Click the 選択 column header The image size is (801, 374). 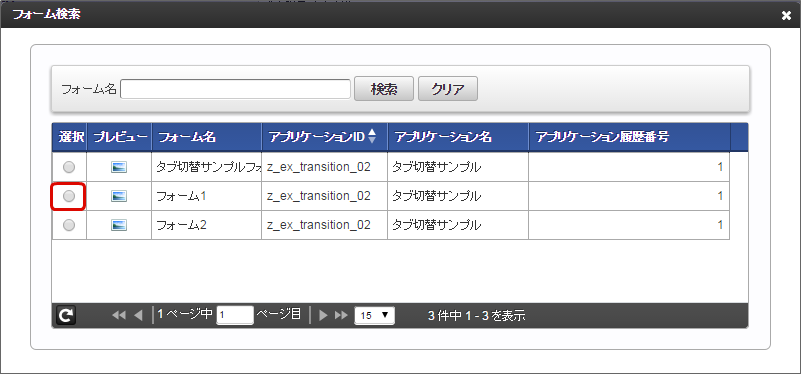[x=69, y=137]
